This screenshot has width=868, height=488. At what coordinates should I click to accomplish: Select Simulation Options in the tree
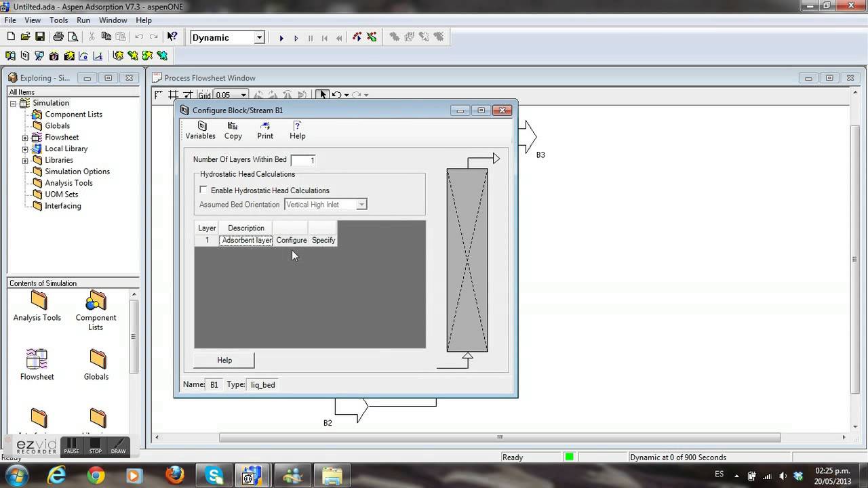77,171
